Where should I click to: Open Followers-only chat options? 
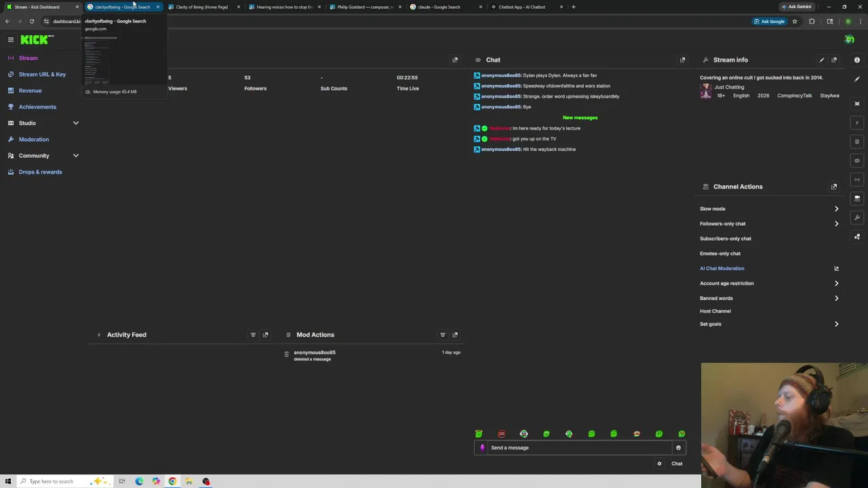(769, 224)
